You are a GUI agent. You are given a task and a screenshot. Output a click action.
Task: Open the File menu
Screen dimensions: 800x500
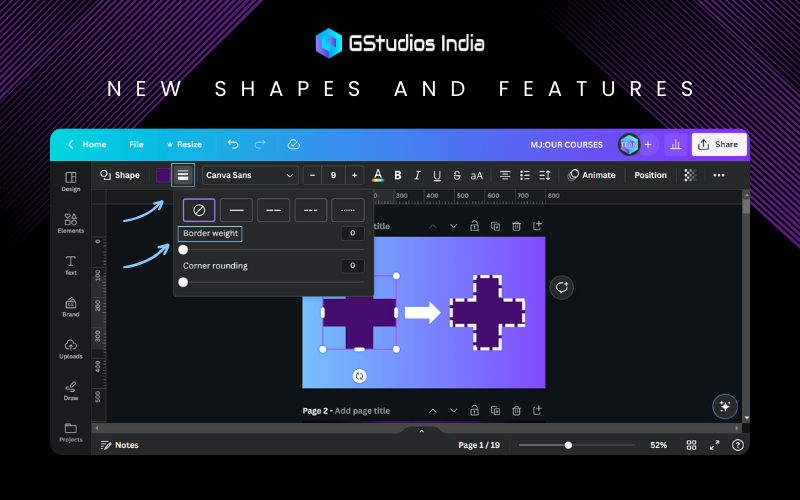point(136,144)
